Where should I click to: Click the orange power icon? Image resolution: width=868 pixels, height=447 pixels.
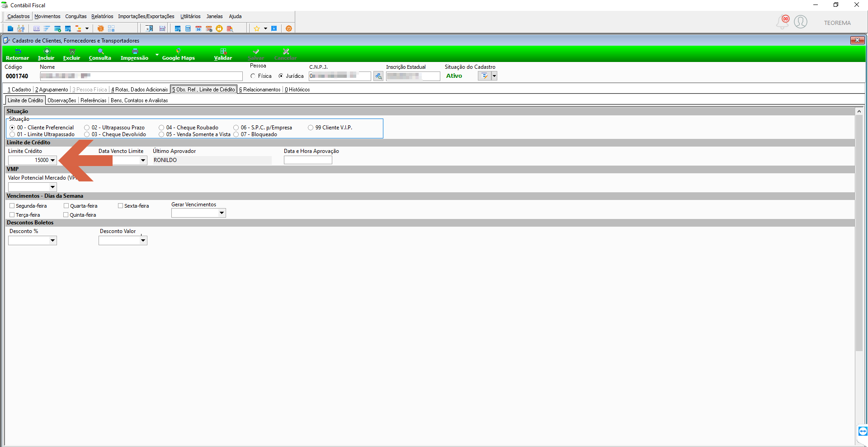coord(288,29)
